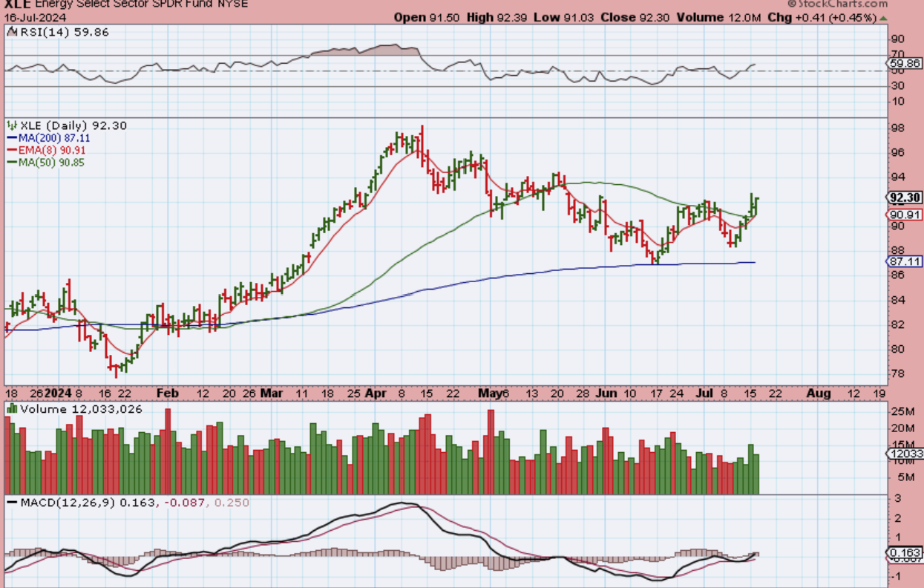Click the MACD legend line marker

(x=11, y=503)
